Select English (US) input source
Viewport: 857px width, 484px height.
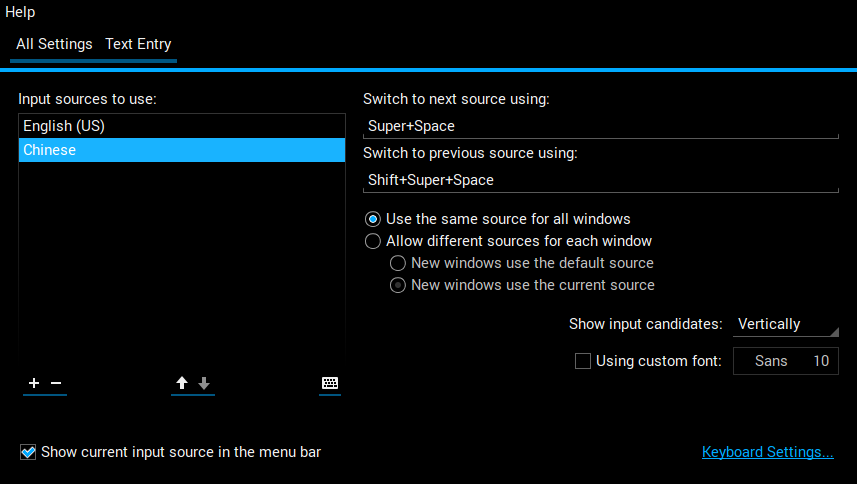[x=182, y=126]
